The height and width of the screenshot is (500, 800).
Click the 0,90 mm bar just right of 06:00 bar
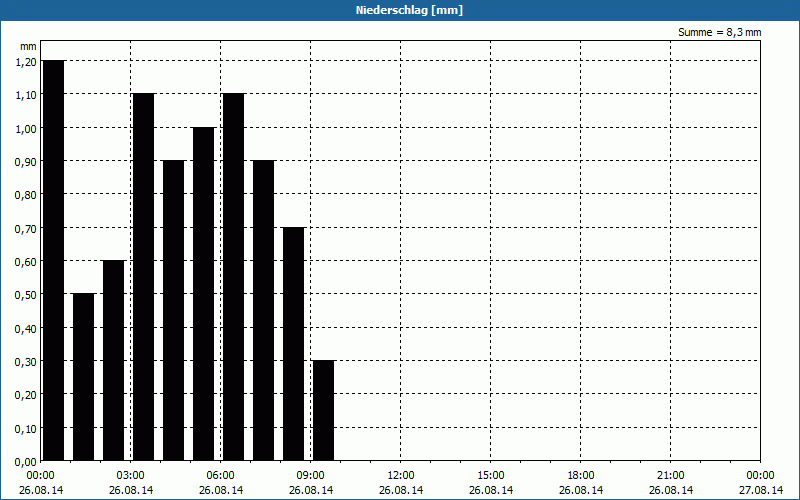(x=263, y=310)
